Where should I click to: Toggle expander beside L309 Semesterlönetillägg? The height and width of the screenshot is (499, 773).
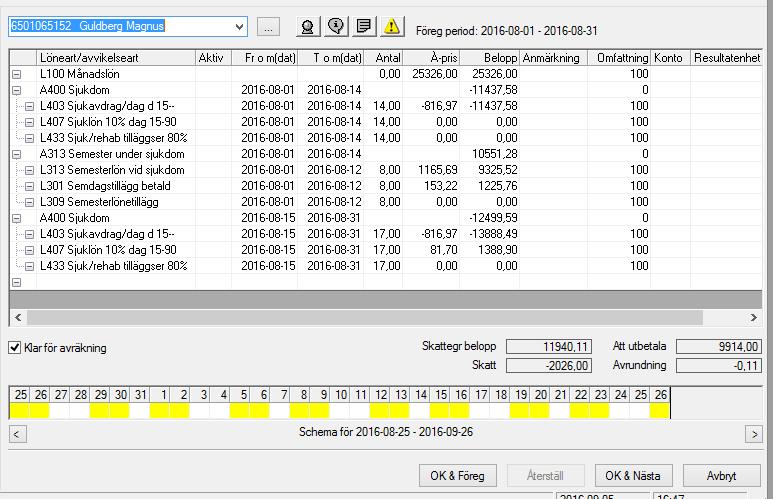tap(30, 202)
